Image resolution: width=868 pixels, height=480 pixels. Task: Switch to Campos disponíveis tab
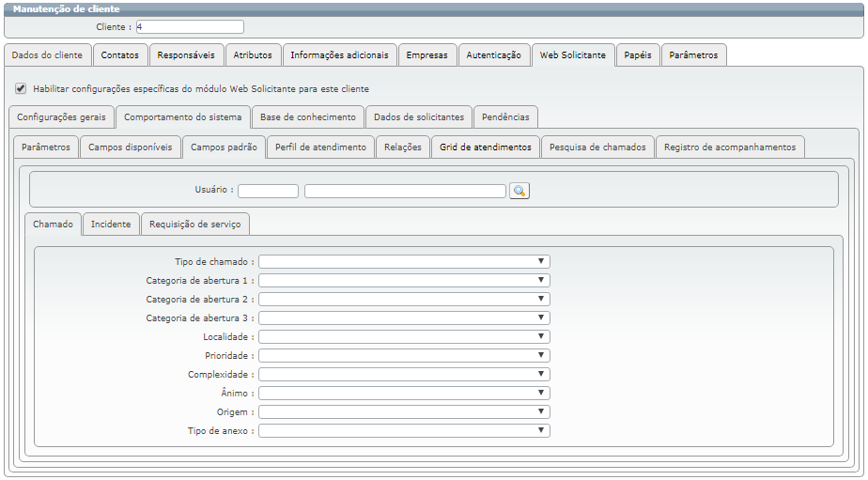pos(131,147)
